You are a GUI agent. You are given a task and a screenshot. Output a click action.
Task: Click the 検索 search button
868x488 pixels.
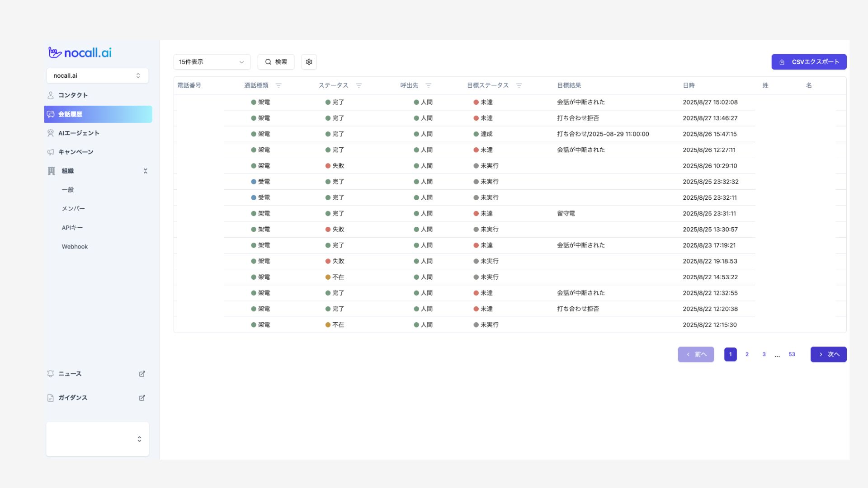tap(276, 62)
